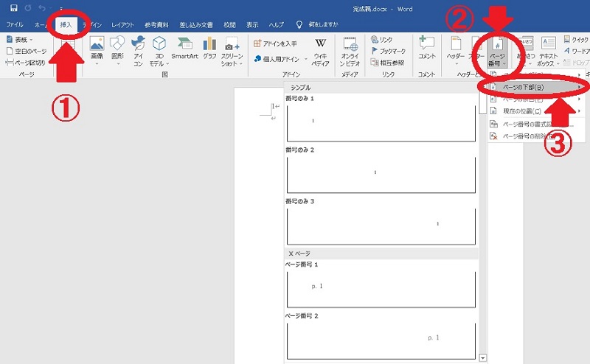Select the ページ番号 1 layout

pos(381,285)
